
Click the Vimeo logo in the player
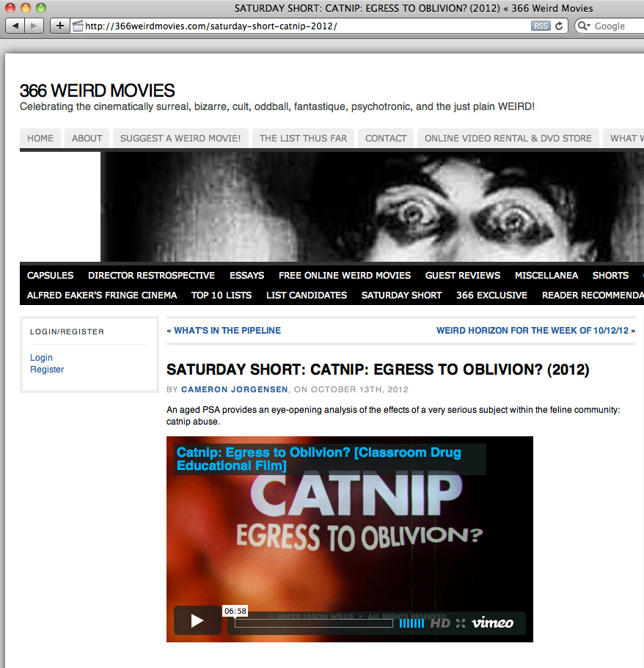click(492, 623)
